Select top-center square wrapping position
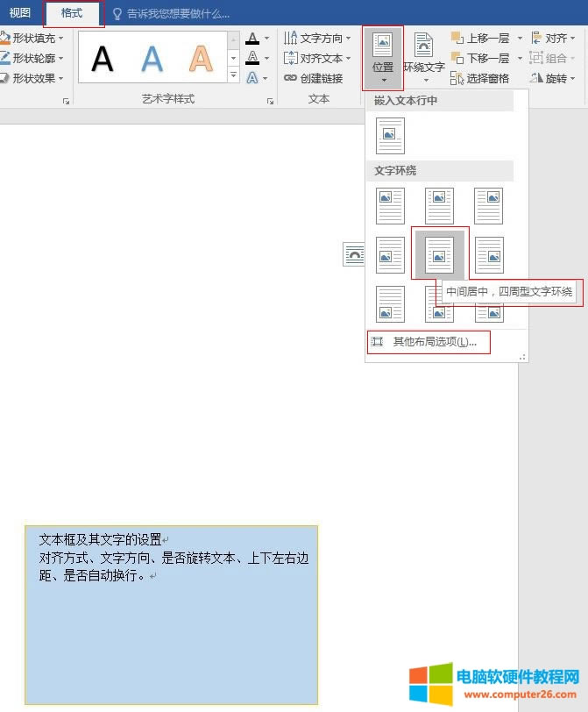The image size is (588, 712). point(439,206)
